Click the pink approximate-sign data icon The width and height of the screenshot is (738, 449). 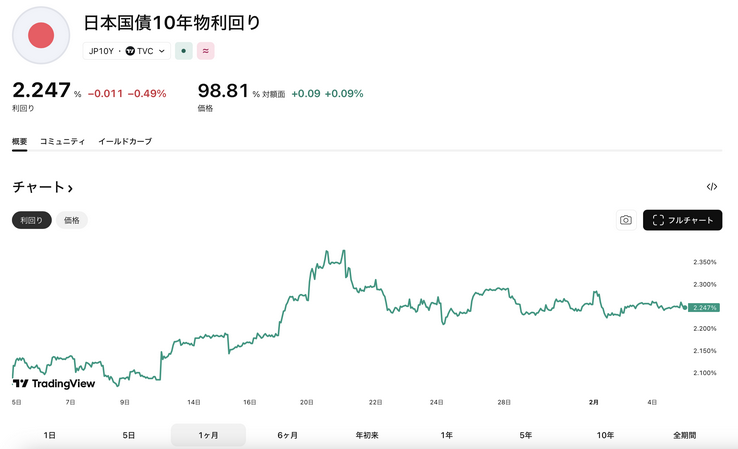click(x=206, y=50)
